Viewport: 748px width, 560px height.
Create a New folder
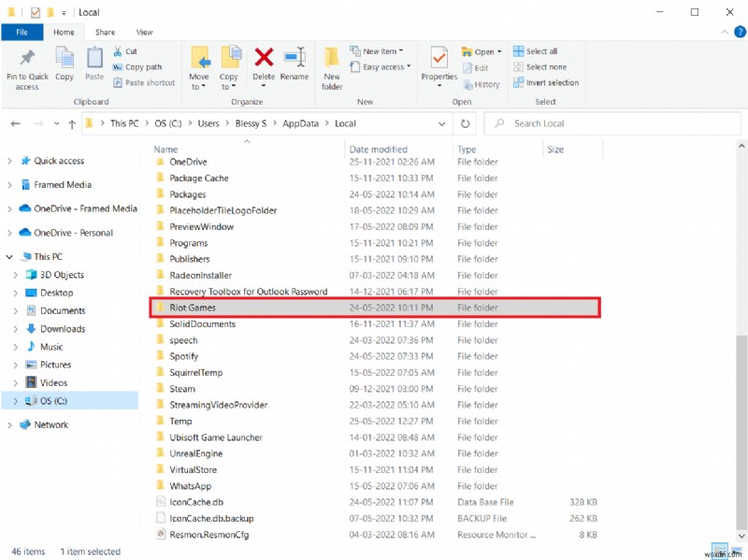332,65
